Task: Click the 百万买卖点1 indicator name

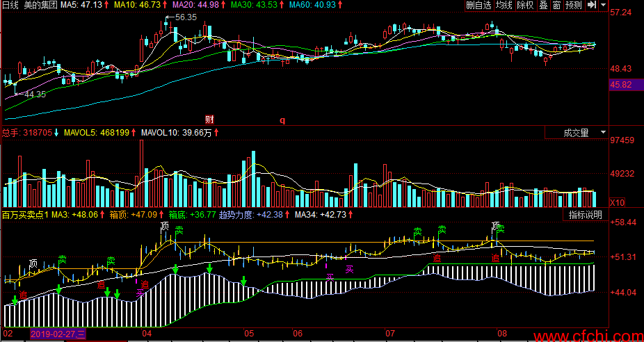Action: (25, 214)
